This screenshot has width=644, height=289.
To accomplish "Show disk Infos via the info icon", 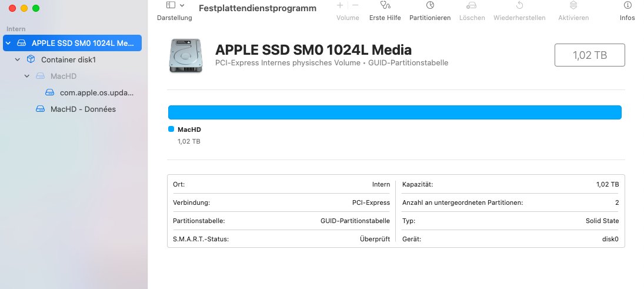I will (x=627, y=5).
